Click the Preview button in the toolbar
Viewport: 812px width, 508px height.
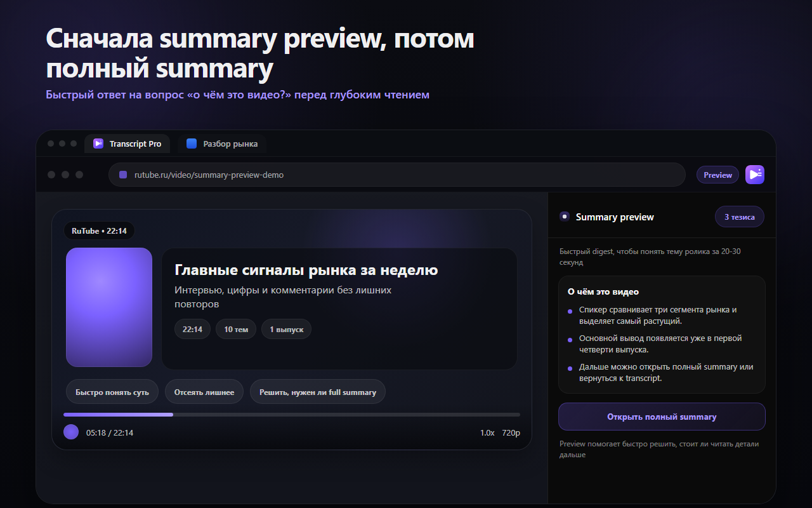717,175
